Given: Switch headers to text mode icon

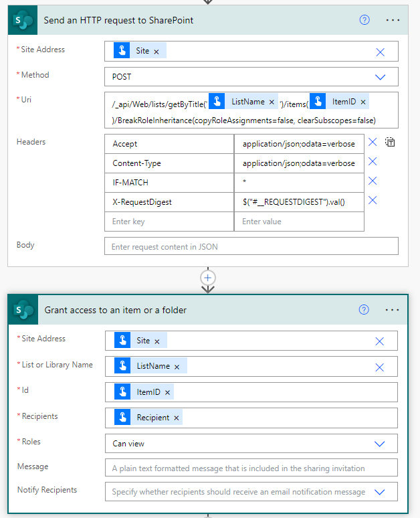Looking at the screenshot, I should (391, 143).
